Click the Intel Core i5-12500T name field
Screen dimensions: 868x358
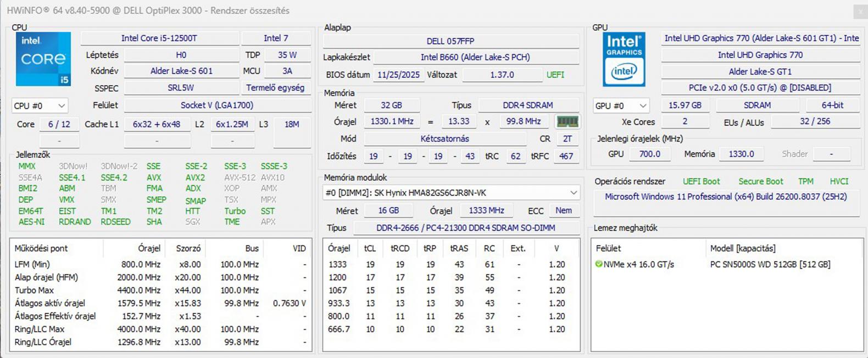(159, 38)
